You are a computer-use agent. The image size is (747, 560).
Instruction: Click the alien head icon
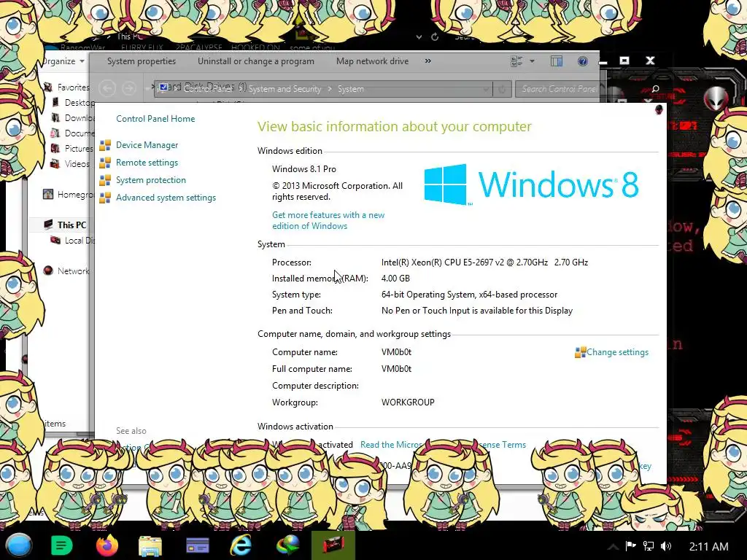pyautogui.click(x=716, y=99)
